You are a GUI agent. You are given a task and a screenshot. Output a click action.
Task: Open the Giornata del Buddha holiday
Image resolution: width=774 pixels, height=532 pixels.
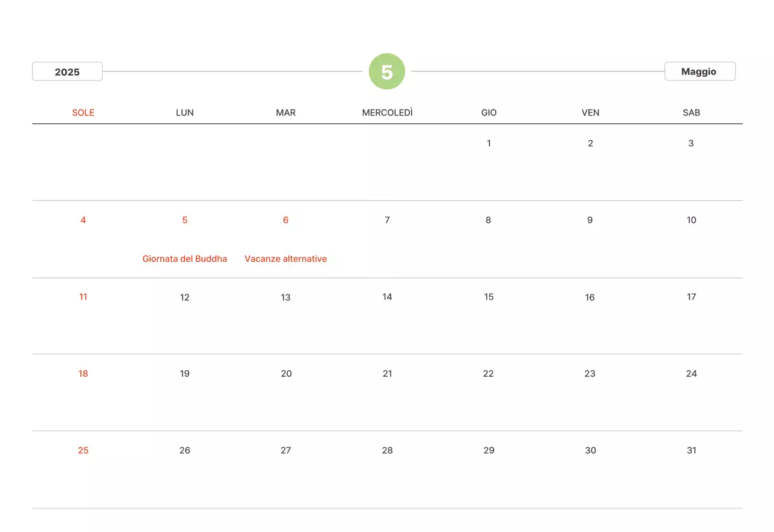tap(184, 259)
